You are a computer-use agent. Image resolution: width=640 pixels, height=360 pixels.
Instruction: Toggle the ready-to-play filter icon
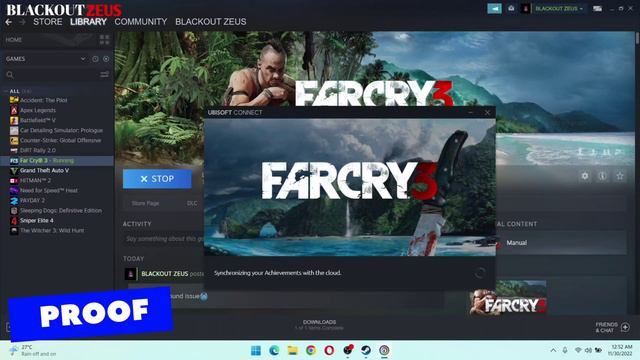(106, 59)
